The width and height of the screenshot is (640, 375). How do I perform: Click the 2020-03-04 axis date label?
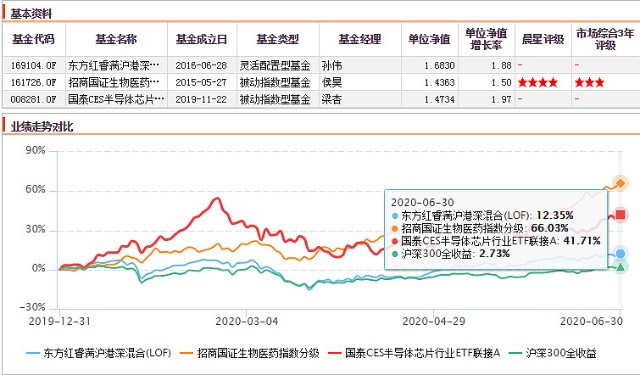(x=247, y=321)
